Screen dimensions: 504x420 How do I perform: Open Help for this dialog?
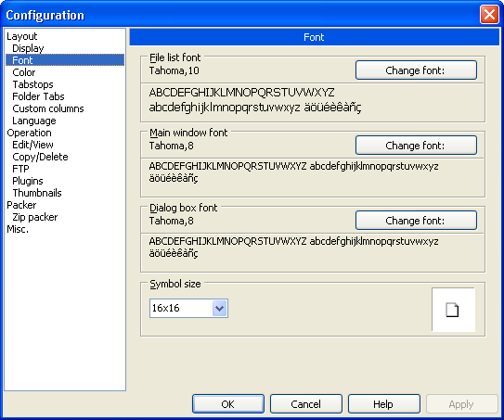[x=383, y=404]
